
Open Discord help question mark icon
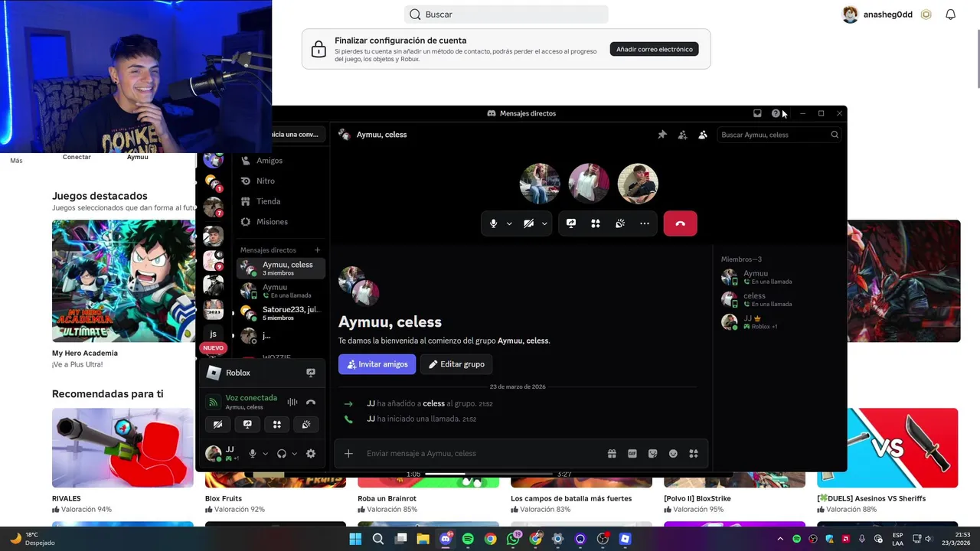(776, 113)
